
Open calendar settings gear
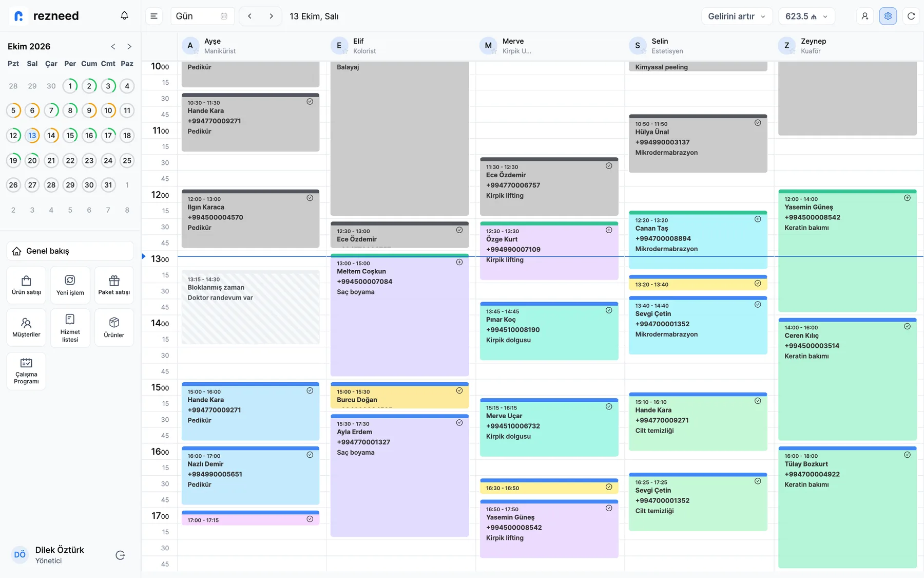click(888, 16)
